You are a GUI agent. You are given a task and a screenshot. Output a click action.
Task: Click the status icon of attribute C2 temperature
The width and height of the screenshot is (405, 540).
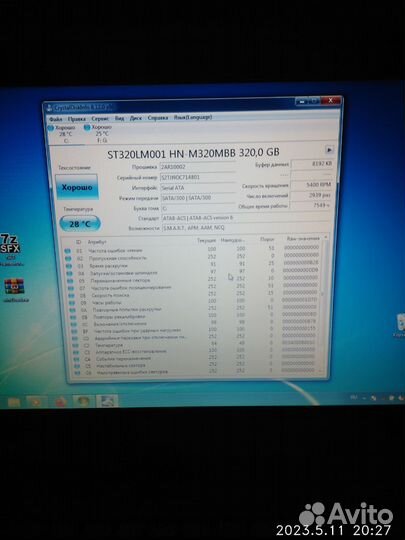(x=75, y=345)
